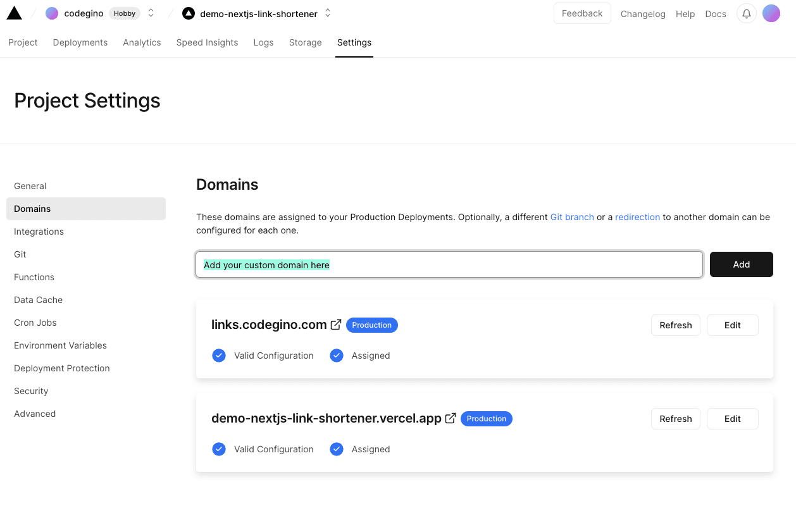The image size is (796, 532).
Task: Open the vercel.app domain via external link icon
Action: [x=450, y=418]
